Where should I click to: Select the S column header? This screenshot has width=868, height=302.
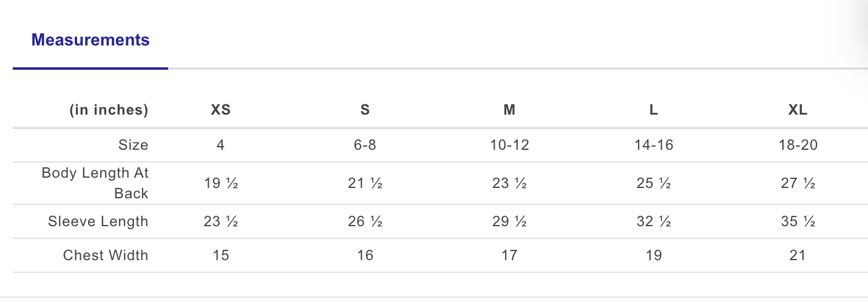(365, 110)
